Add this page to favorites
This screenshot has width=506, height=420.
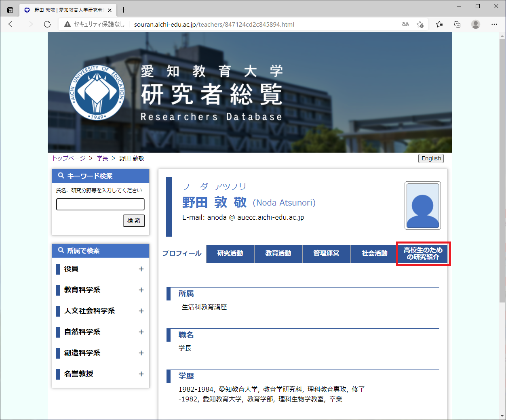tap(420, 24)
